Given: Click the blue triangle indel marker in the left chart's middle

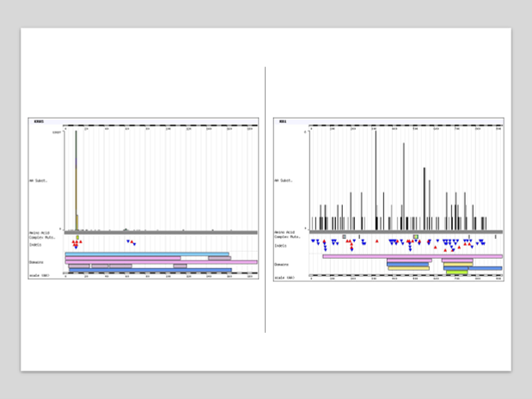Looking at the screenshot, I should (x=130, y=242).
